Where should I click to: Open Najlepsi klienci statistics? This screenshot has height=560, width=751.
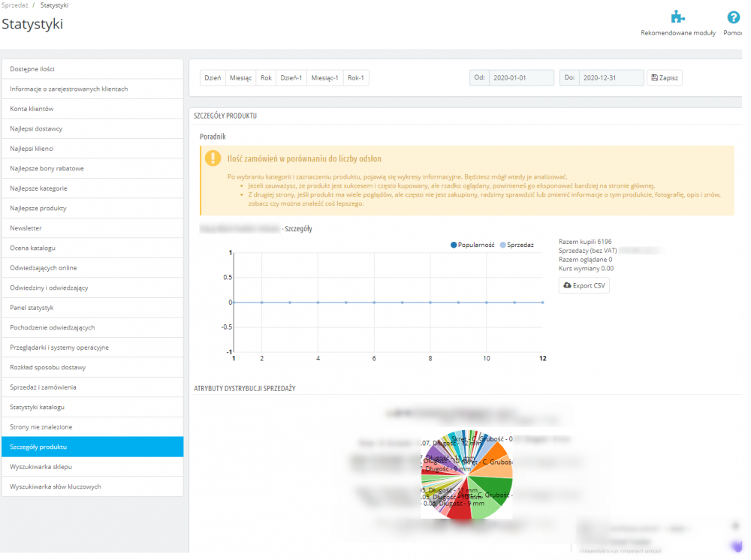point(92,149)
